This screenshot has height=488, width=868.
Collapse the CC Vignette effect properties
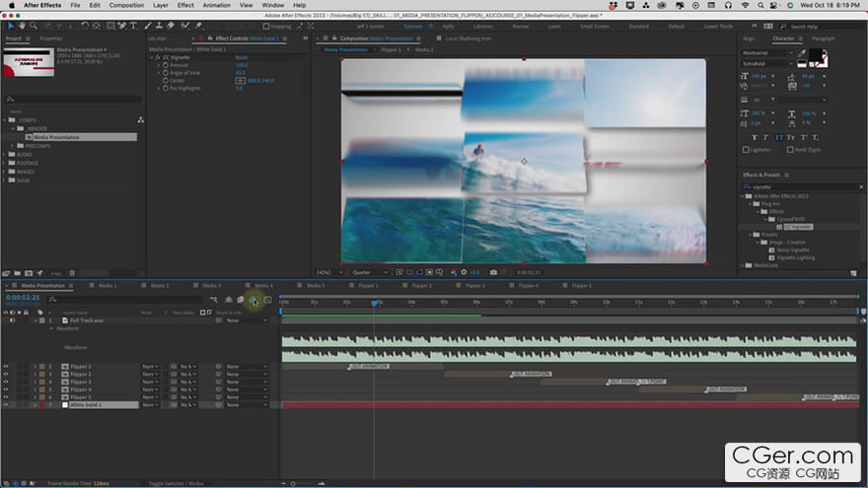click(x=152, y=57)
